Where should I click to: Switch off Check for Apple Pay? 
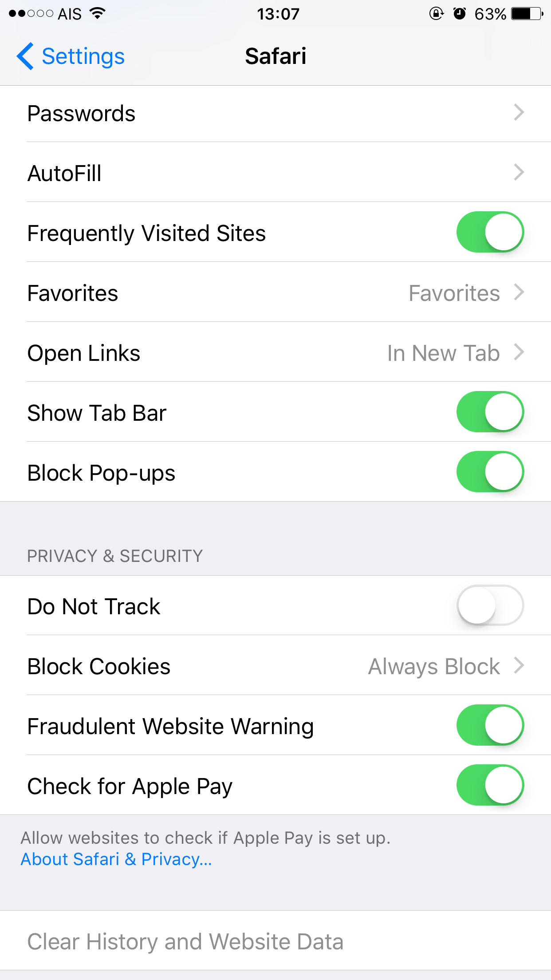(490, 785)
